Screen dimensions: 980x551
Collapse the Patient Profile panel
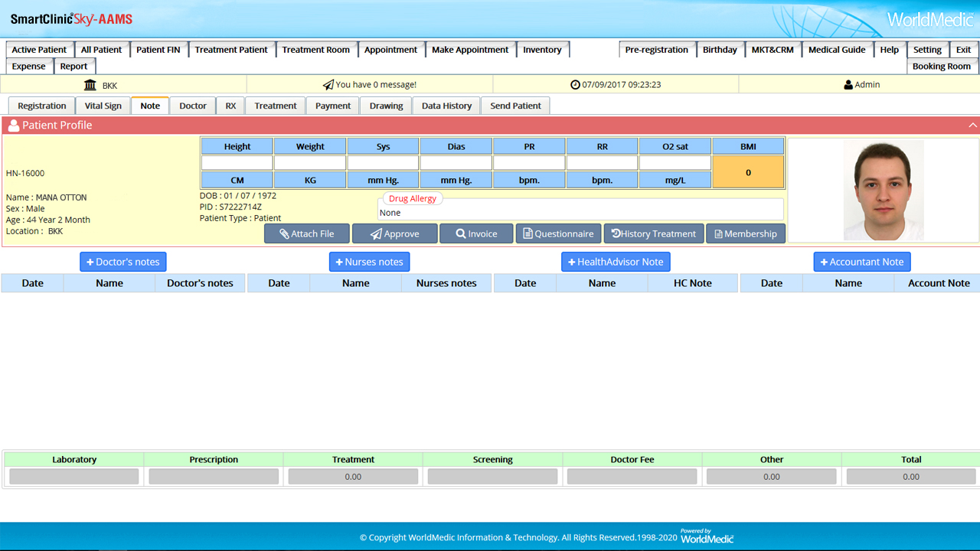[972, 126]
